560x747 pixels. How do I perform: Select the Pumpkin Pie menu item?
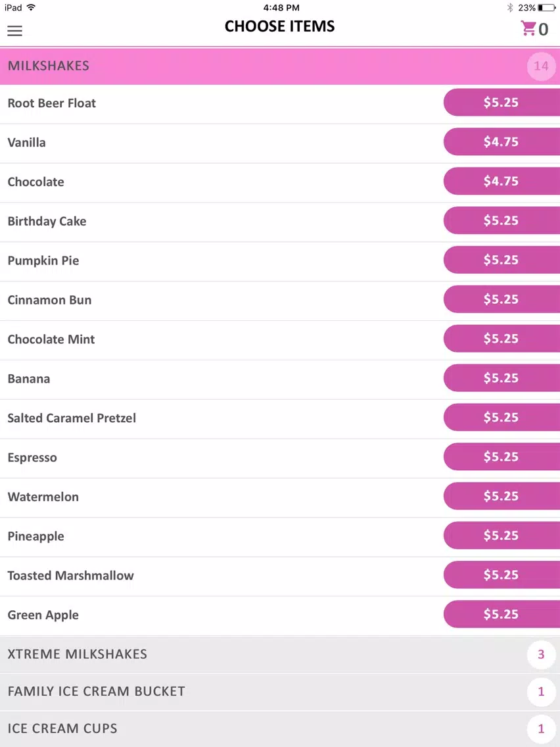[x=280, y=260]
